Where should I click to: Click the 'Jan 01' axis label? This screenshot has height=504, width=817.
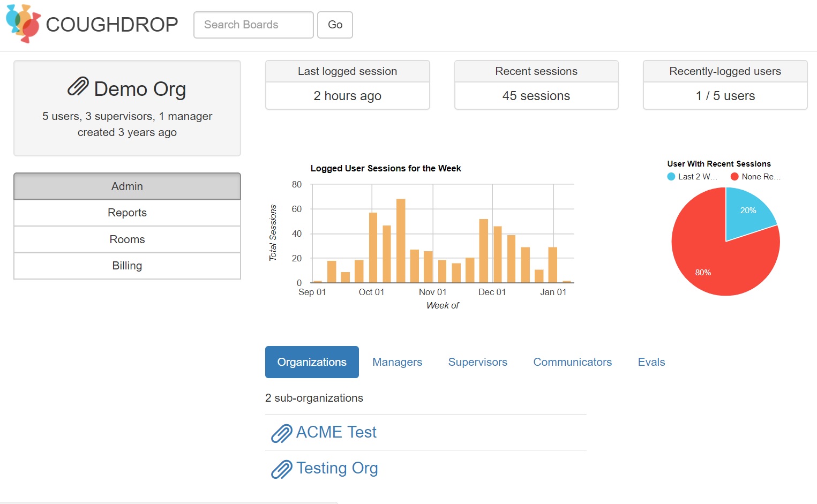click(x=553, y=292)
